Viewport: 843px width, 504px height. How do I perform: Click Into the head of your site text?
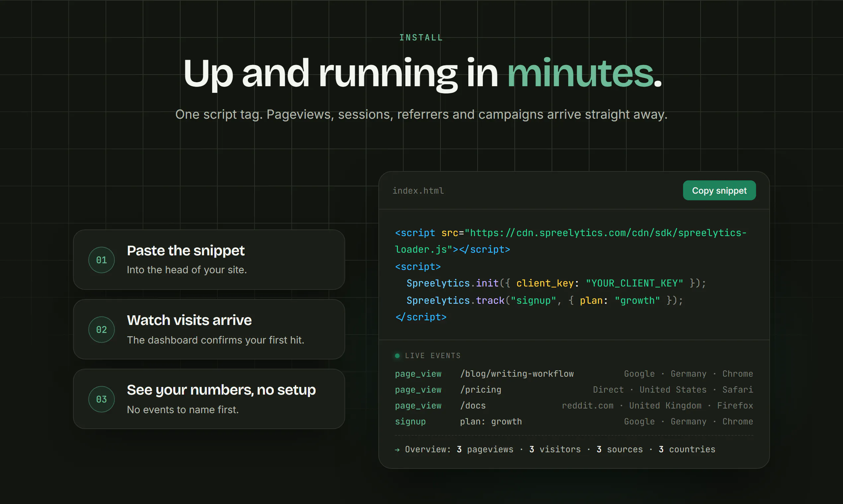click(187, 270)
